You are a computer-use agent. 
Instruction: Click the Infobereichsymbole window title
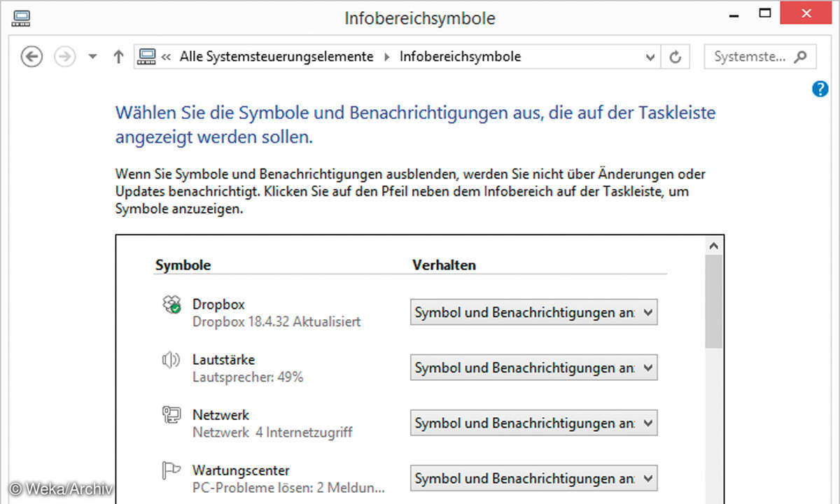420,18
